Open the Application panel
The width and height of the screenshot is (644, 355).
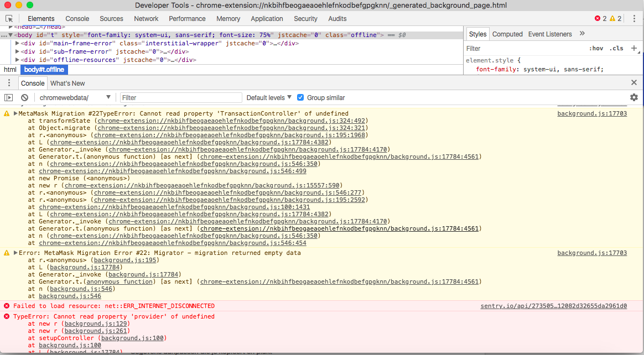267,18
